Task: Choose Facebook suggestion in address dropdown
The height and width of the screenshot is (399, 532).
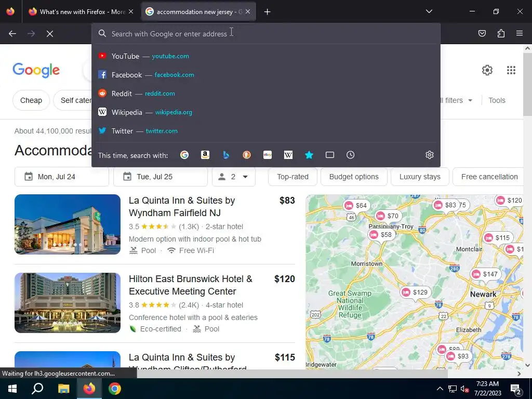Action: (x=266, y=75)
